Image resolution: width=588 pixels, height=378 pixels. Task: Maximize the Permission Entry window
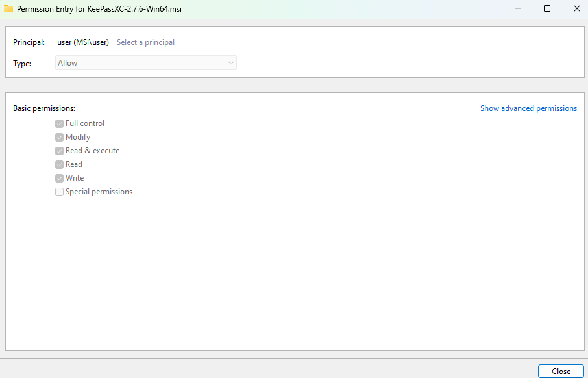[547, 8]
